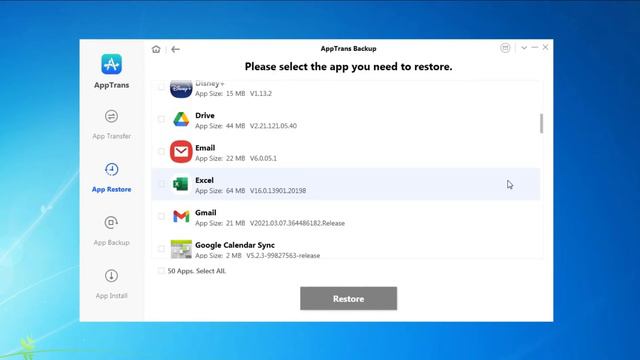Tick the Disney+ checkbox
640x360 pixels.
tap(161, 87)
